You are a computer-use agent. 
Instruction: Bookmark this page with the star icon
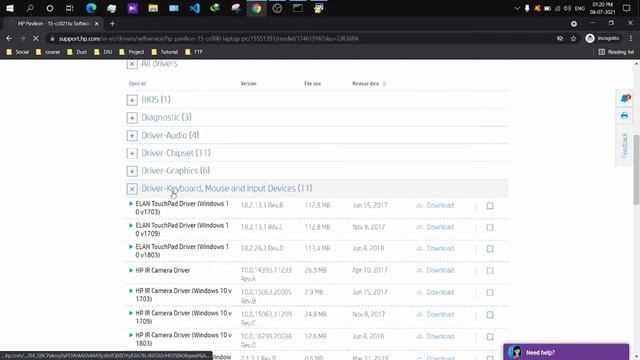click(x=573, y=38)
